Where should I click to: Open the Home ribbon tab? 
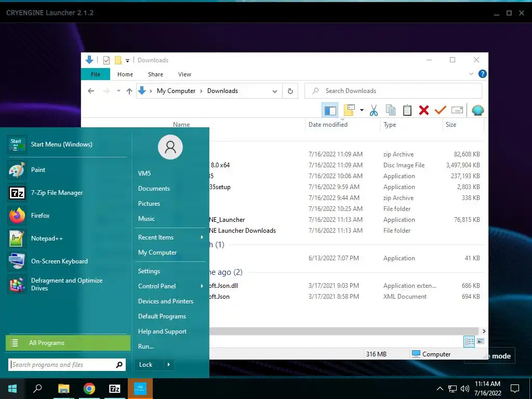pos(125,74)
